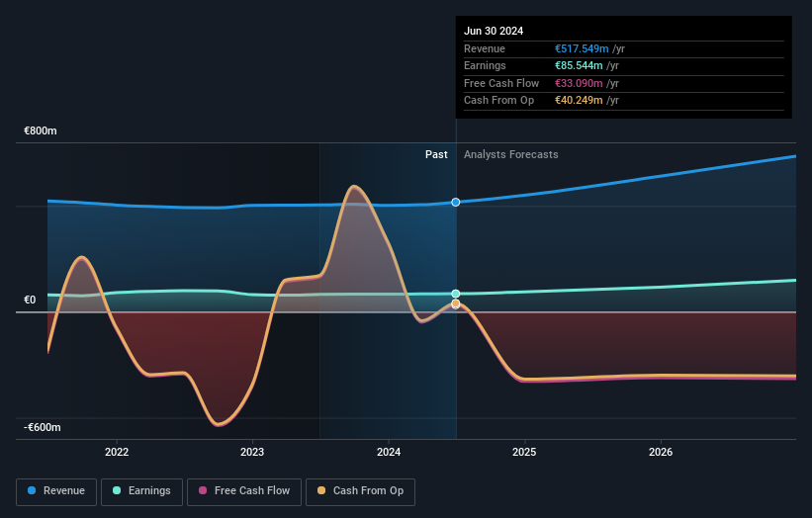Click the €40.249m cash from op value
812x518 pixels.
click(x=579, y=101)
